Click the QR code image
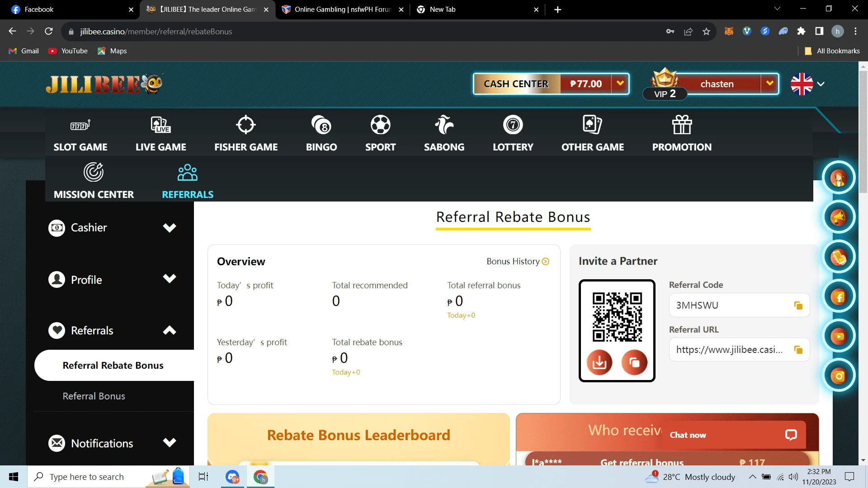The height and width of the screenshot is (488, 868). (x=617, y=317)
